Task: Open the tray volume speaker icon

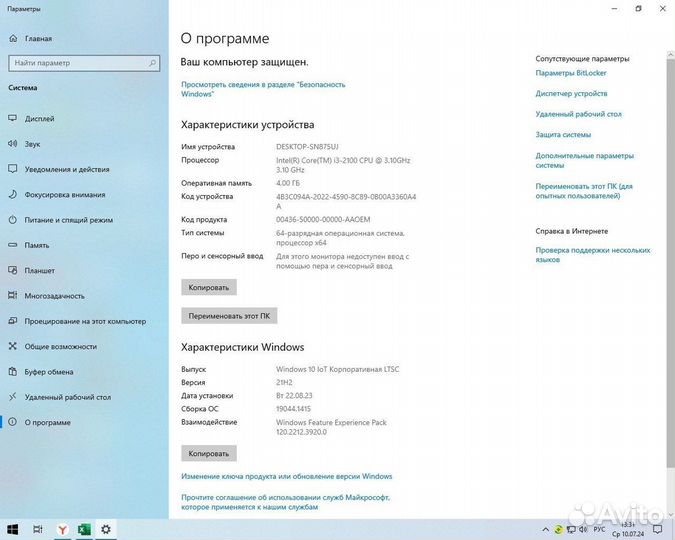Action: (x=583, y=530)
